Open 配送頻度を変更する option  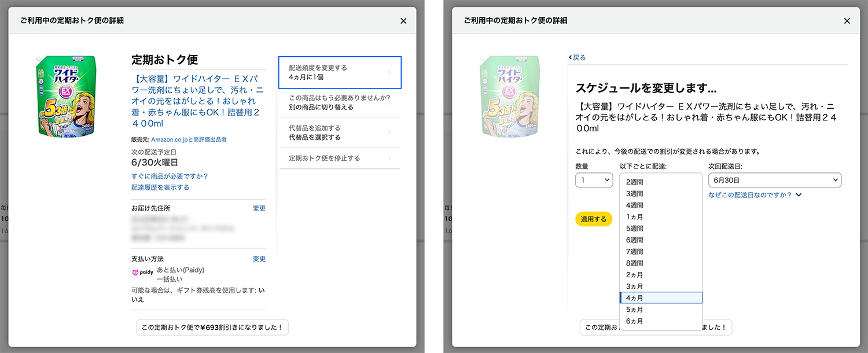[340, 72]
